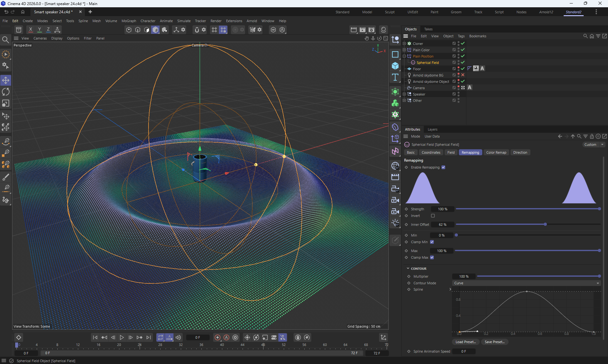Expand the Cloner object in tree

(x=404, y=44)
